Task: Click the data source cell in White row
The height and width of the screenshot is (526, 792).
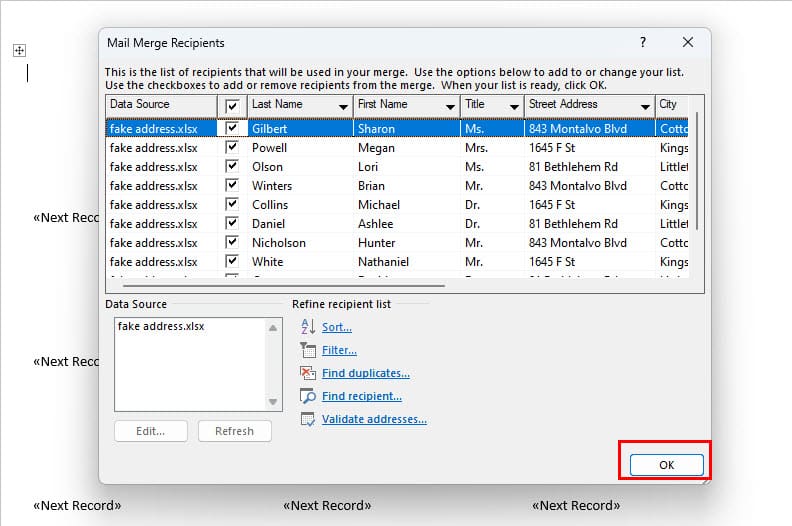Action: pyautogui.click(x=162, y=262)
